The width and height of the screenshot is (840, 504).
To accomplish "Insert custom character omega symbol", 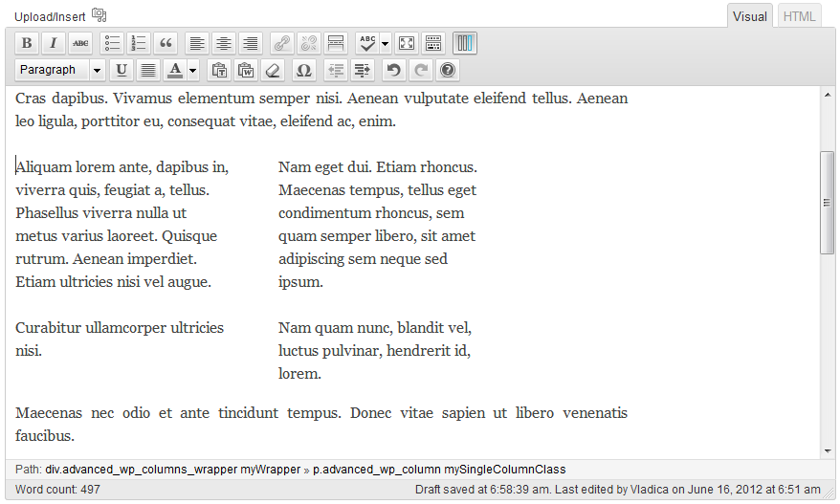I will coord(304,70).
